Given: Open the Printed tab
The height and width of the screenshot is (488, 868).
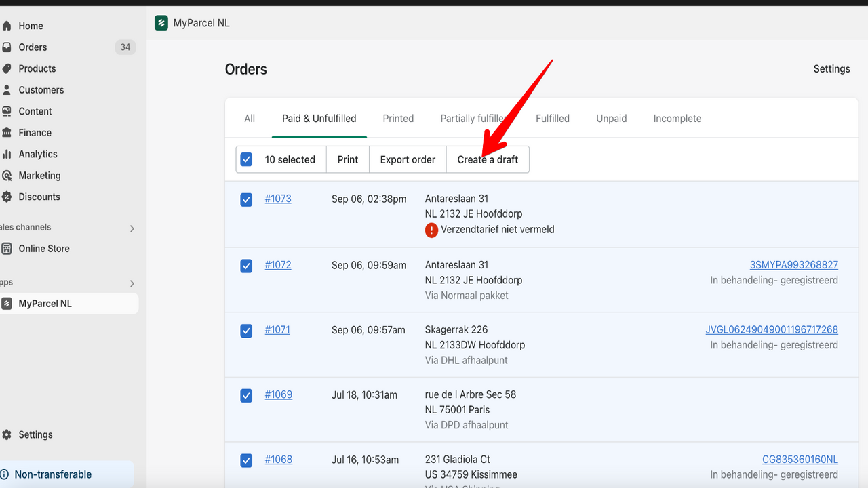Looking at the screenshot, I should click(x=398, y=119).
